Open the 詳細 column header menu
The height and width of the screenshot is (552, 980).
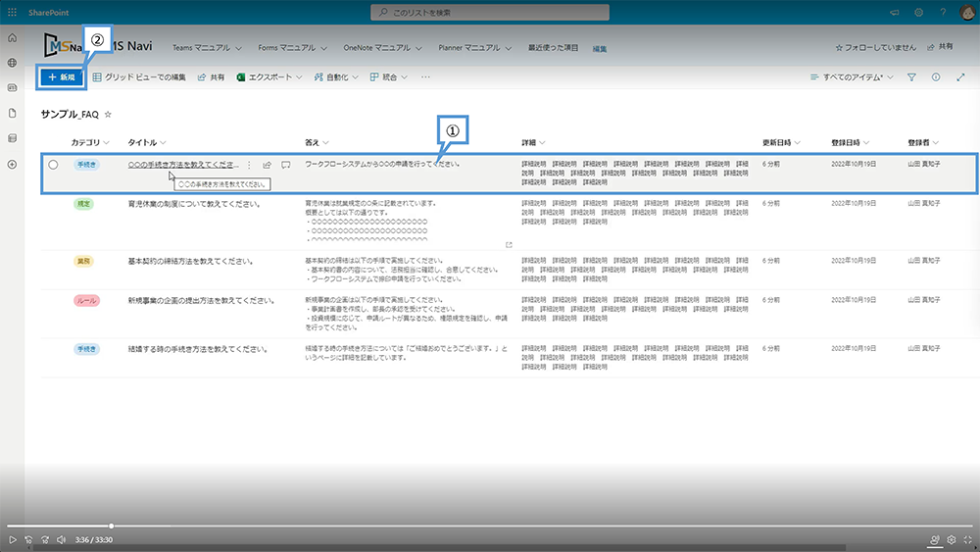534,142
